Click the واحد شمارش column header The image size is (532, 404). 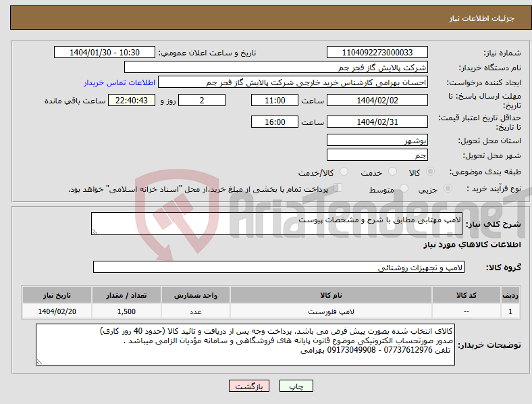(x=196, y=295)
